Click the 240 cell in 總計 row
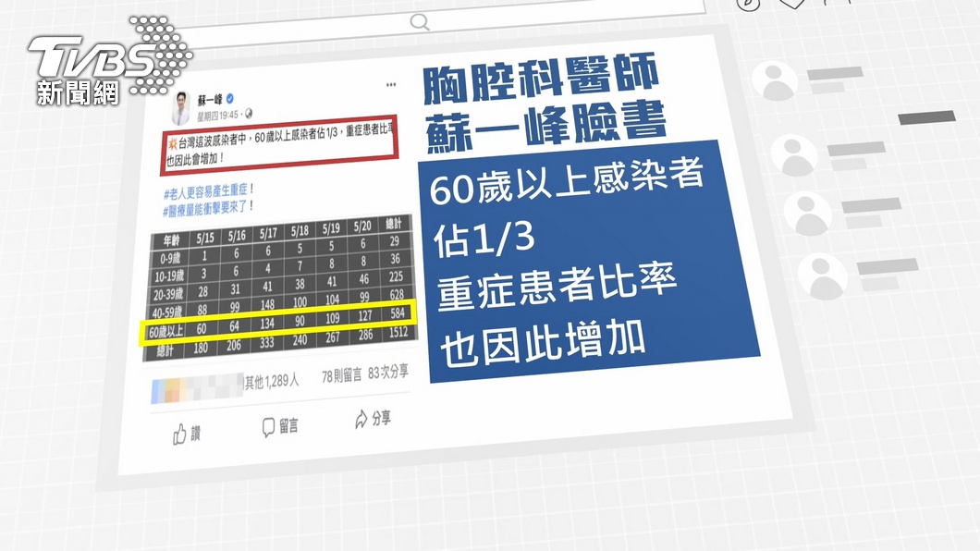980x551 pixels. coord(300,340)
